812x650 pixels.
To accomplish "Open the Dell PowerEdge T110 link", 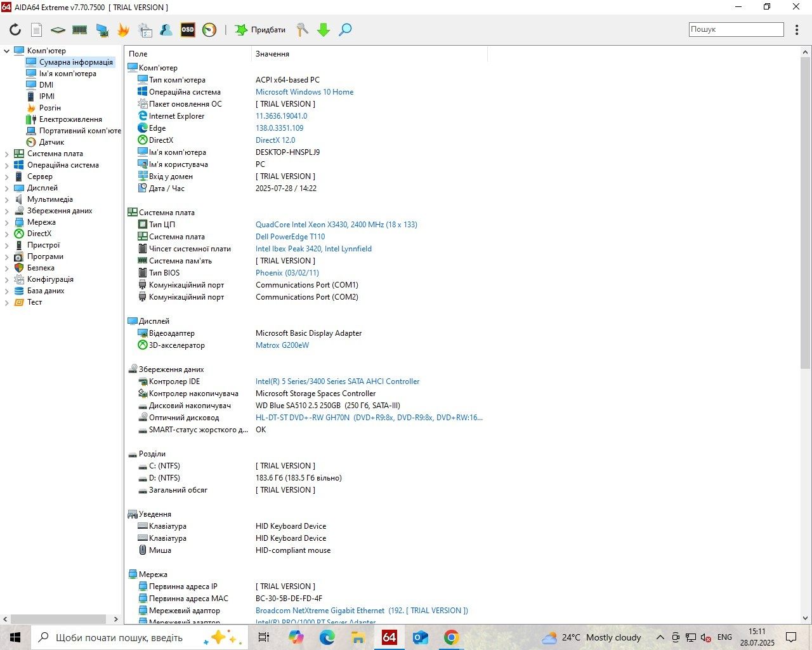I will click(290, 237).
